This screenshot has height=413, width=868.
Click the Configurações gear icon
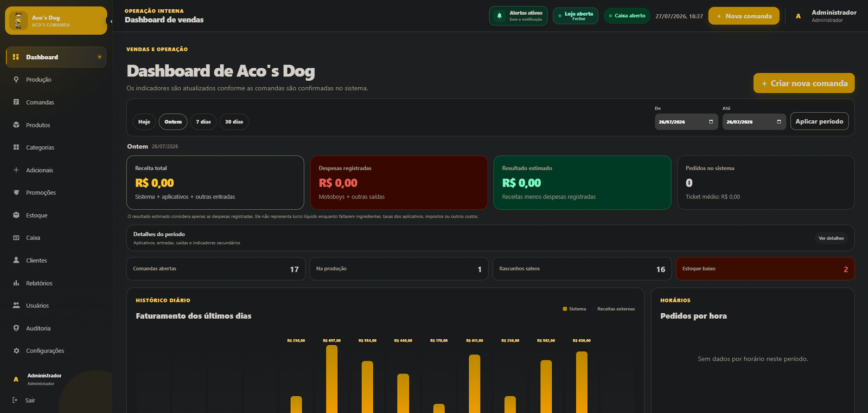point(16,351)
